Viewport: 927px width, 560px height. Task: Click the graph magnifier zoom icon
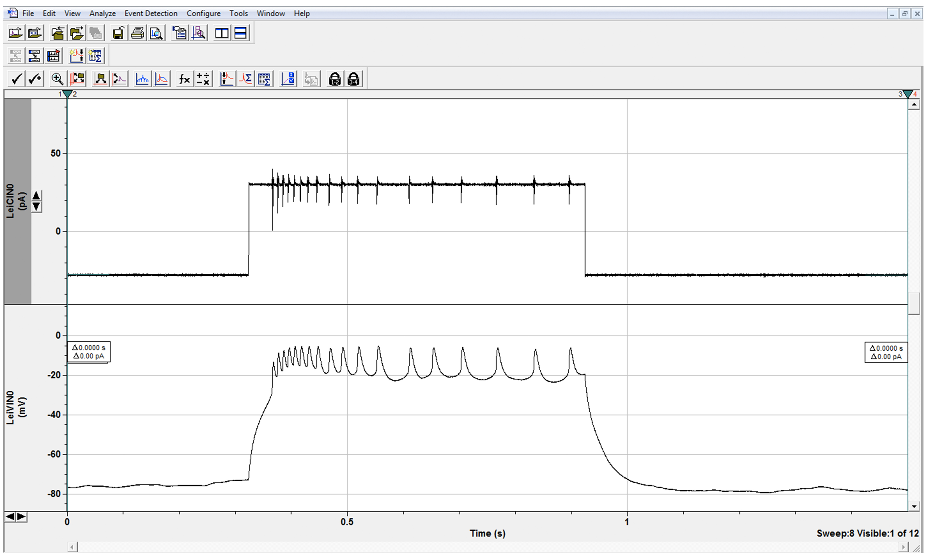[x=199, y=33]
